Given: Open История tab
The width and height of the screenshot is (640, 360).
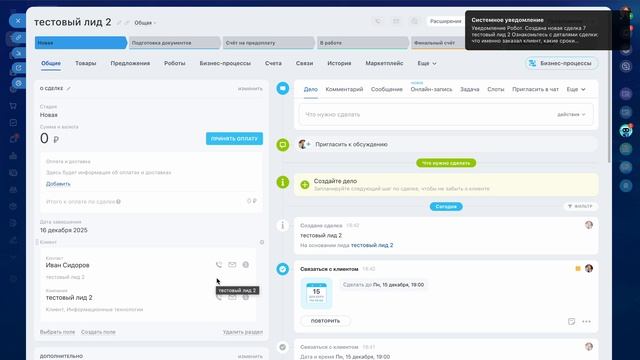Looking at the screenshot, I should coord(339,63).
